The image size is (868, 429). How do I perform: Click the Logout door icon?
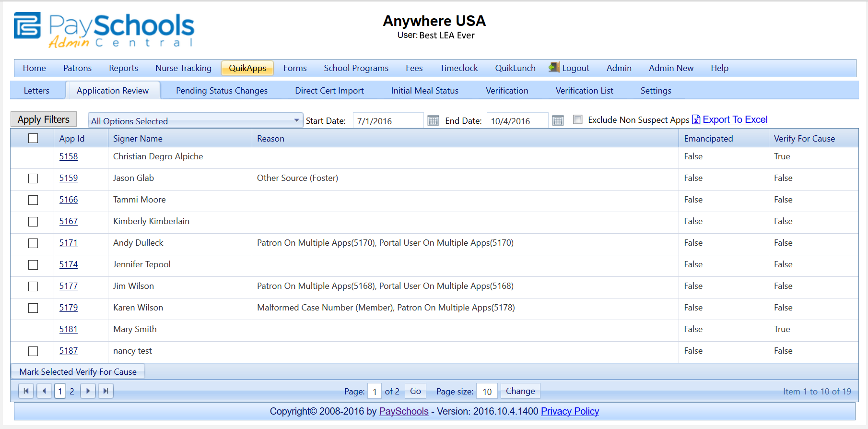[x=554, y=67]
